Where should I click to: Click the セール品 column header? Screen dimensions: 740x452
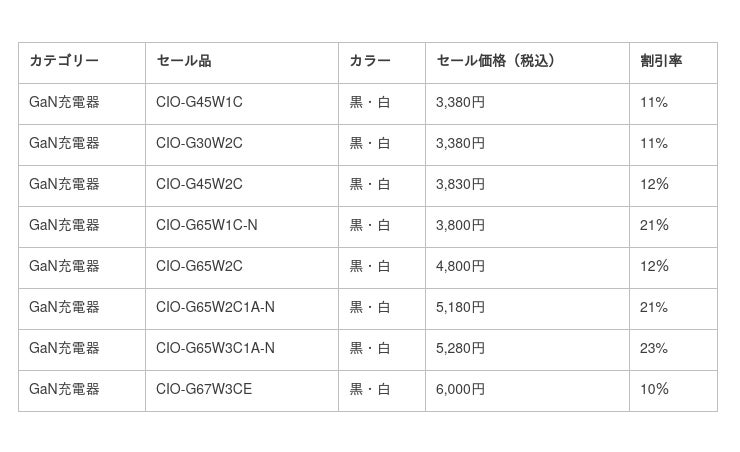(184, 62)
